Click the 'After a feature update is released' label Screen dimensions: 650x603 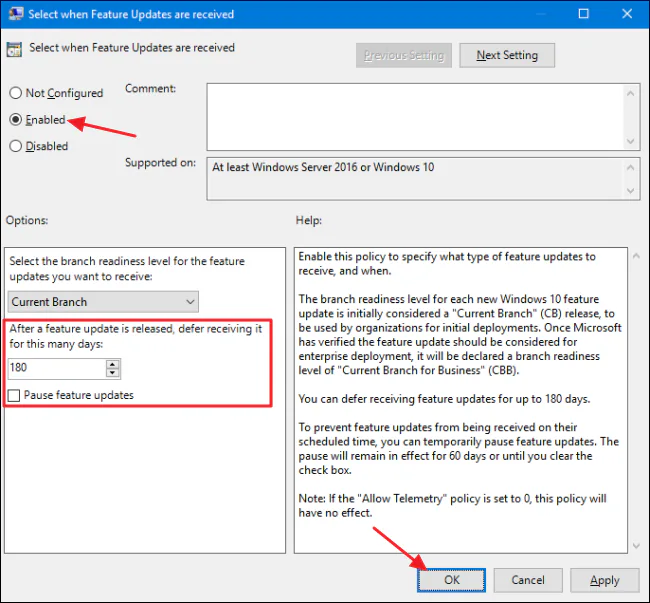click(136, 336)
